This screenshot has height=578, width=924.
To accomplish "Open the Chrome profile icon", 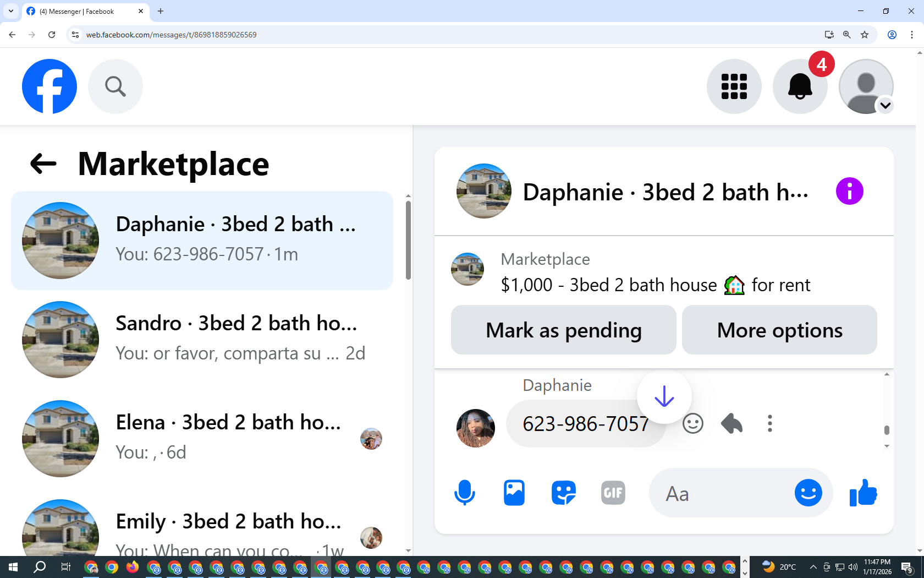I will click(892, 35).
